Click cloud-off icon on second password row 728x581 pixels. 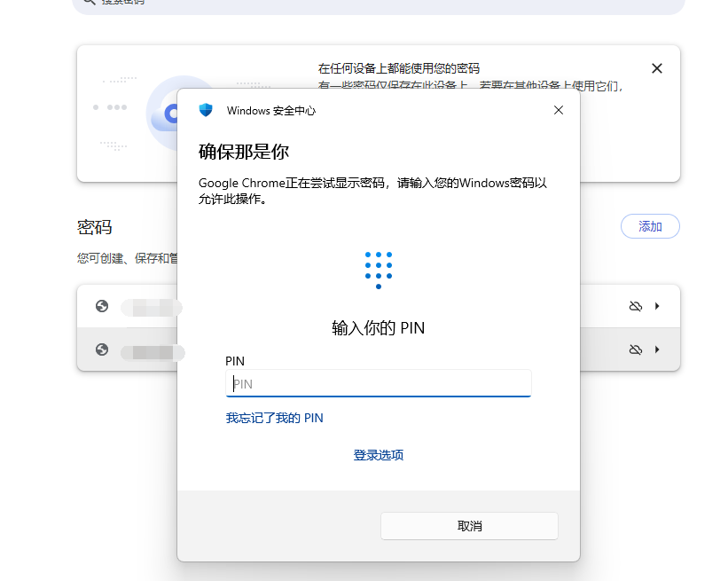pyautogui.click(x=635, y=349)
